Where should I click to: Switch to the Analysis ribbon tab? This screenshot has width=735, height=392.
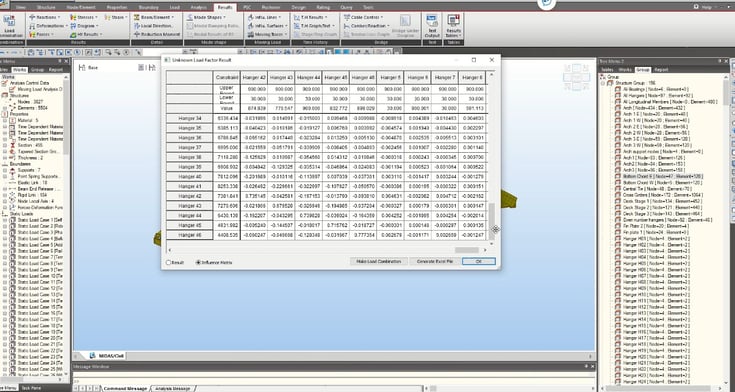[x=199, y=8]
